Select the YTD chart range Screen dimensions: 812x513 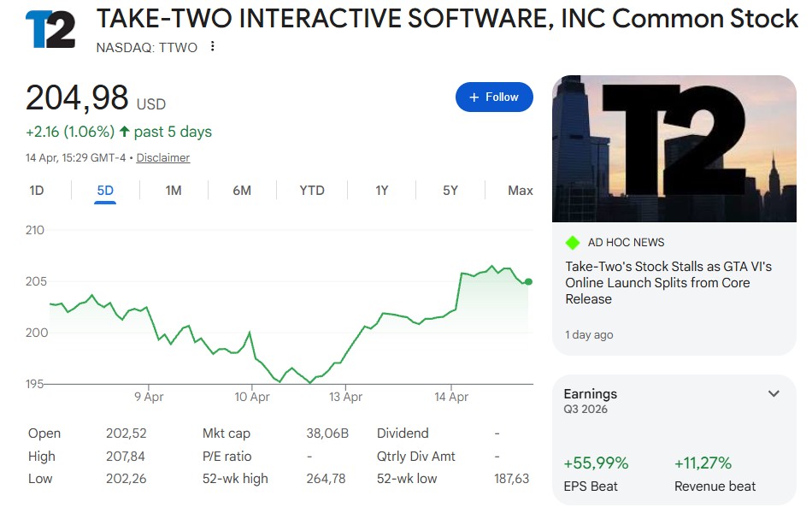point(312,191)
